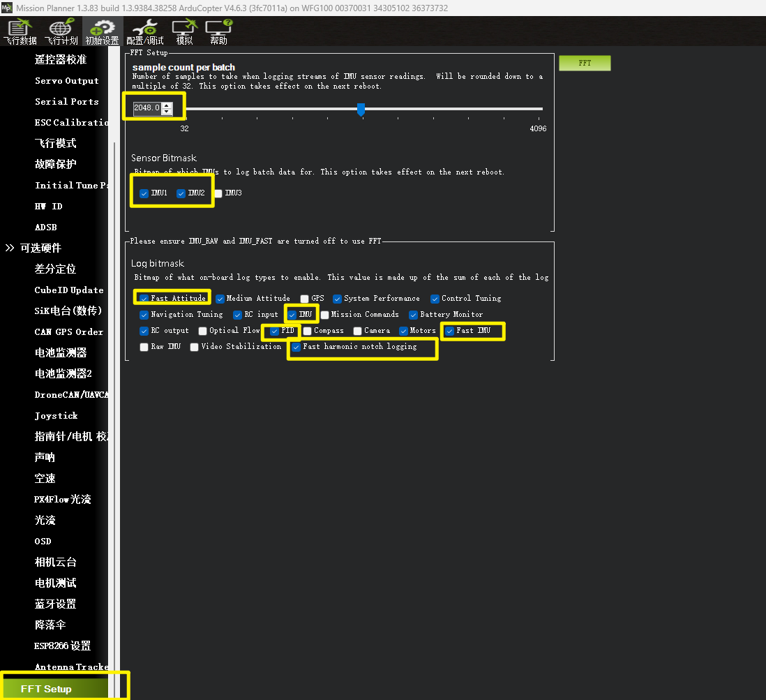Click the sample count slider handle
Viewport: 766px width, 700px height.
click(361, 109)
